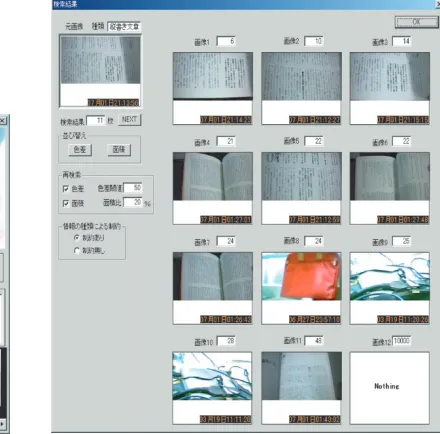Image resolution: width=440 pixels, height=434 pixels.
Task: Select the 元画像 source thumbnail
Action: click(100, 71)
